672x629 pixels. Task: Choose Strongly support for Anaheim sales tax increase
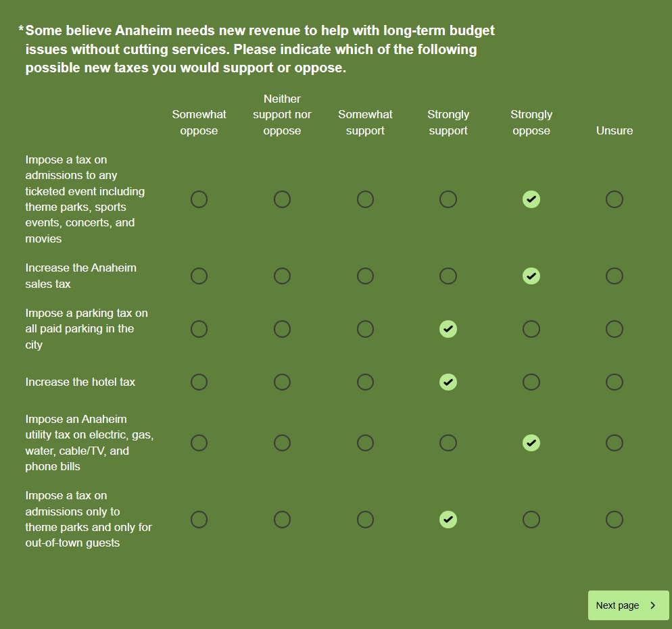[448, 276]
